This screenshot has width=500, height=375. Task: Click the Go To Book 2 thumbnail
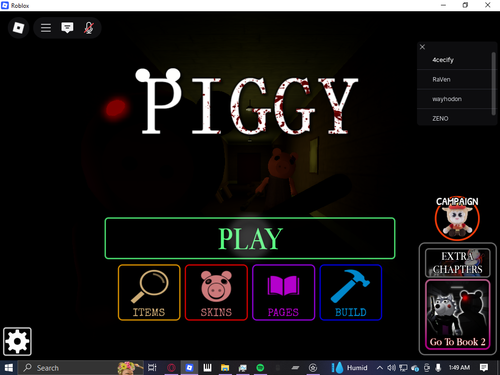pos(457,315)
